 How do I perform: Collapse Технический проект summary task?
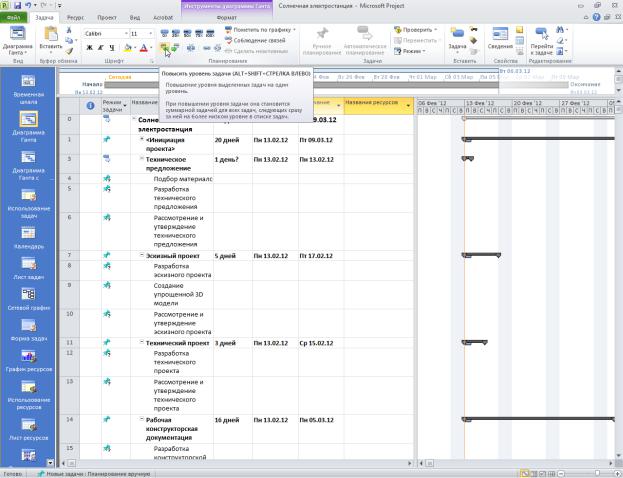click(141, 342)
